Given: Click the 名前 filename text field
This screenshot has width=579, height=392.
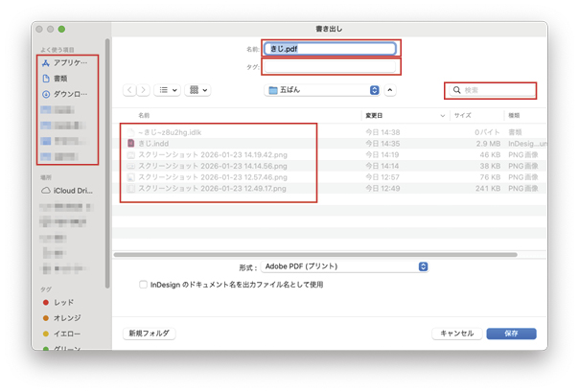Looking at the screenshot, I should (x=331, y=47).
